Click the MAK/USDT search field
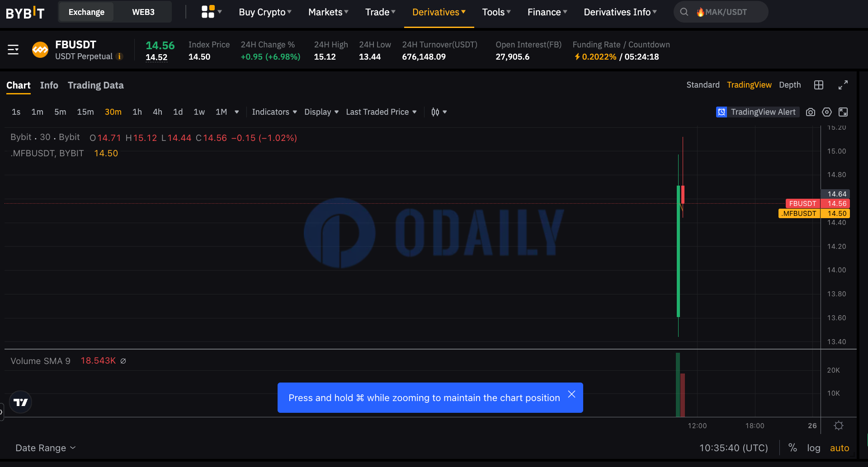 [721, 12]
